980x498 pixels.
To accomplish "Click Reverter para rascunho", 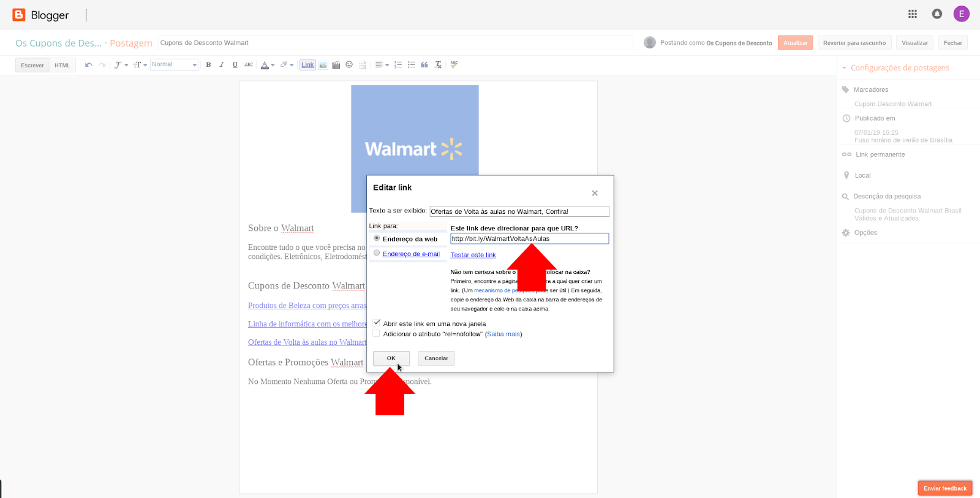I will point(854,43).
